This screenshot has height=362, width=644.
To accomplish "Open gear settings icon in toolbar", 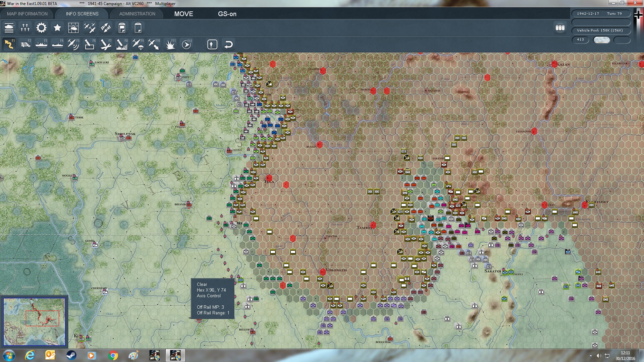I will tap(41, 28).
